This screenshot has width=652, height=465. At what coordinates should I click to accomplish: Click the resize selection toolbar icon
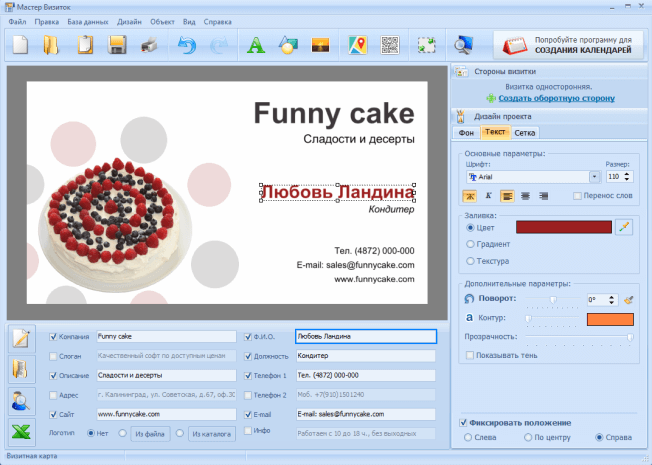427,45
